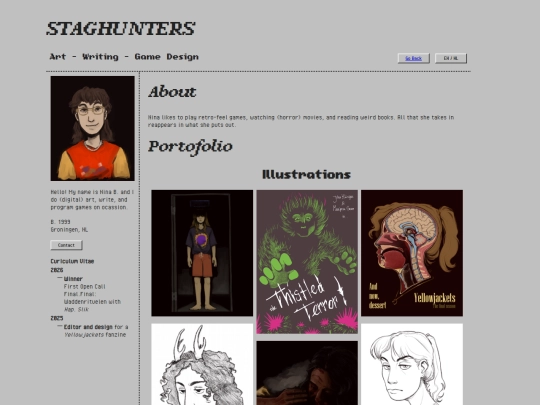The height and width of the screenshot is (405, 540).
Task: Open the dark painted figure thumbnail
Action: tap(307, 373)
